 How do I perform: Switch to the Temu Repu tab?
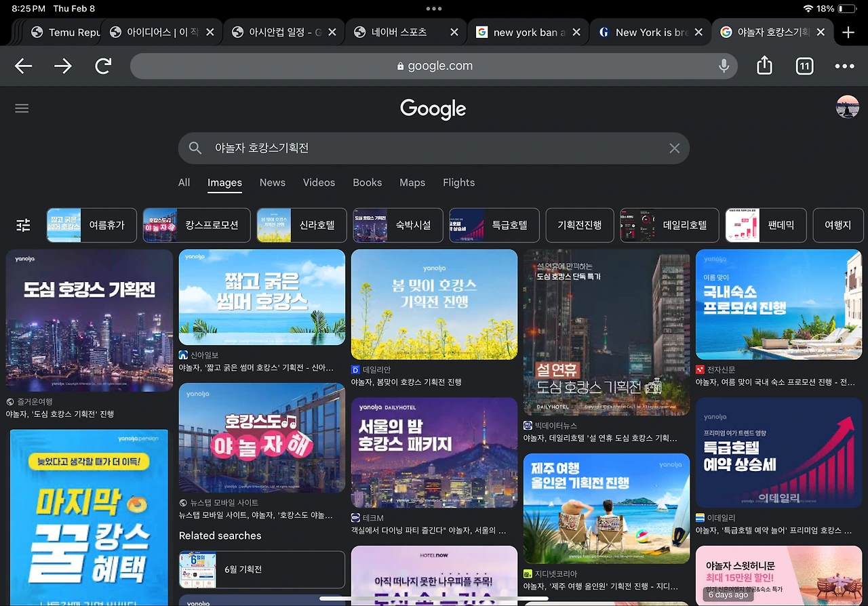66,33
